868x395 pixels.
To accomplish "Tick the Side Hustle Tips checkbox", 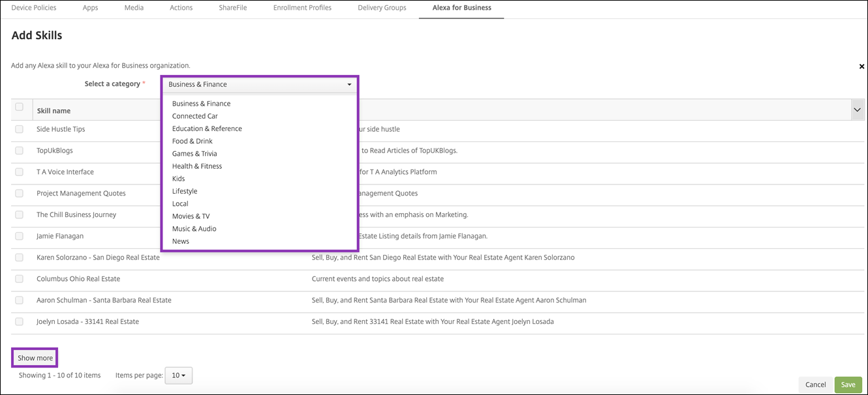I will (x=19, y=129).
